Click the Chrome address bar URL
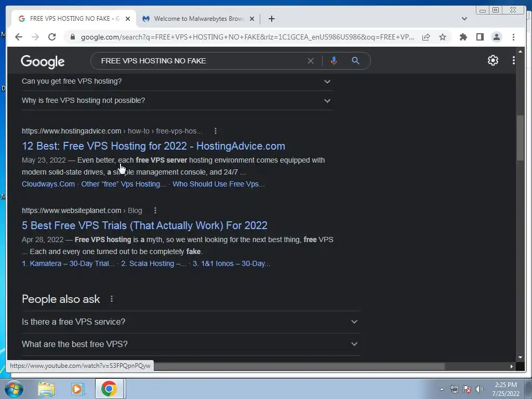Image resolution: width=532 pixels, height=399 pixels. point(247,37)
